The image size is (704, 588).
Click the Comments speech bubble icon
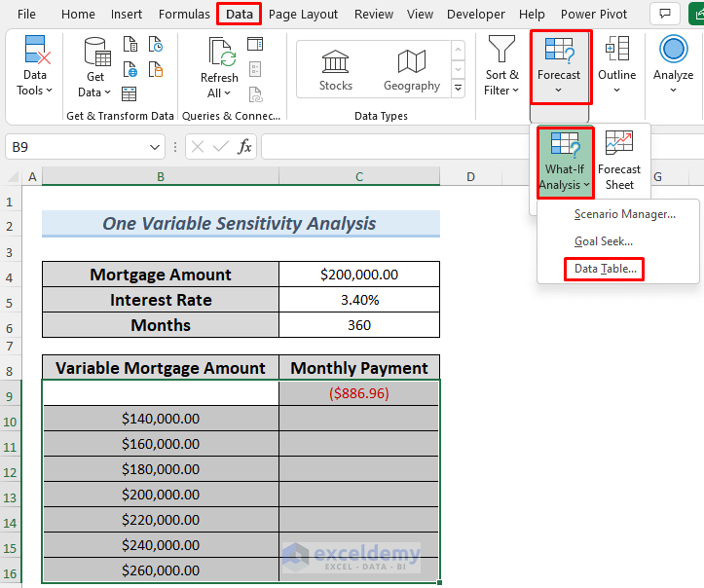click(665, 14)
